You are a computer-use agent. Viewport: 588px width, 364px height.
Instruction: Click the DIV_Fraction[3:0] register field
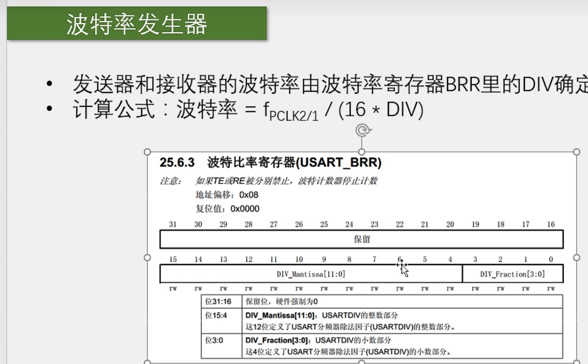click(x=512, y=274)
